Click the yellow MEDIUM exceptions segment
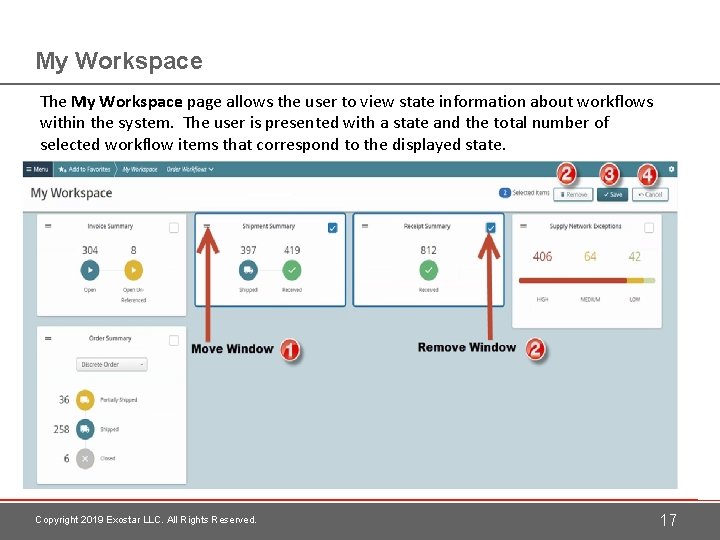This screenshot has height=540, width=720. [635, 280]
